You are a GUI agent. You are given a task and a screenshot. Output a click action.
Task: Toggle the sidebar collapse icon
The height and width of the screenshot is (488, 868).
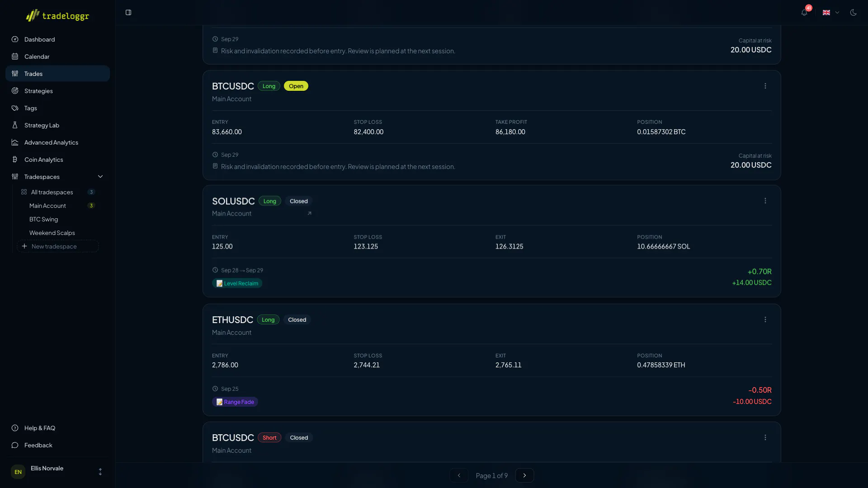point(128,13)
